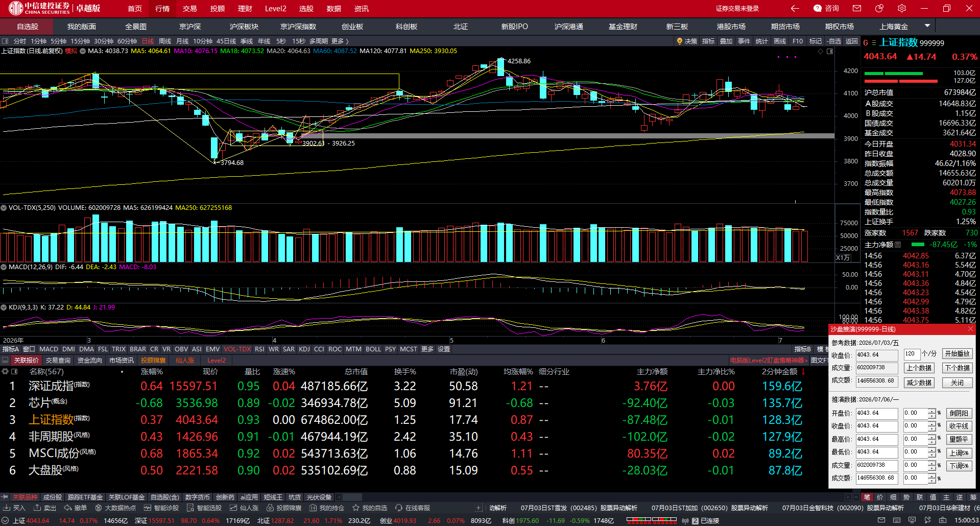Expand the market tabs dropdown after 上海黄金

point(927,26)
